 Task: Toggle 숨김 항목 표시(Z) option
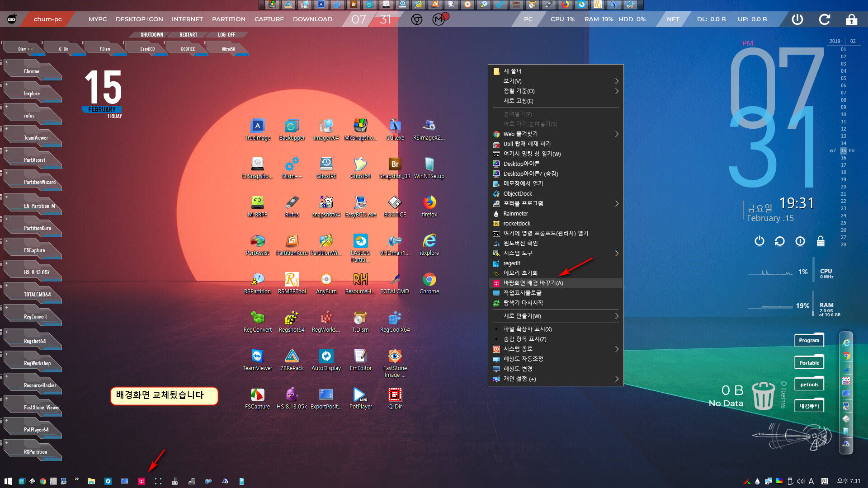[x=556, y=339]
